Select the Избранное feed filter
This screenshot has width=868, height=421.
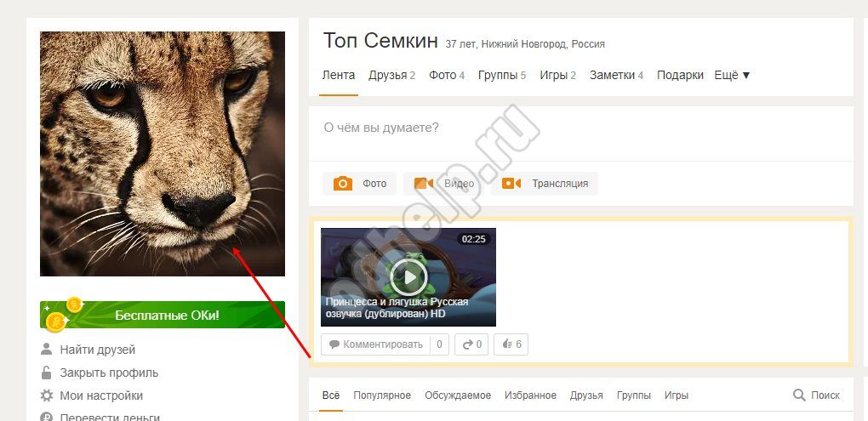coord(530,395)
